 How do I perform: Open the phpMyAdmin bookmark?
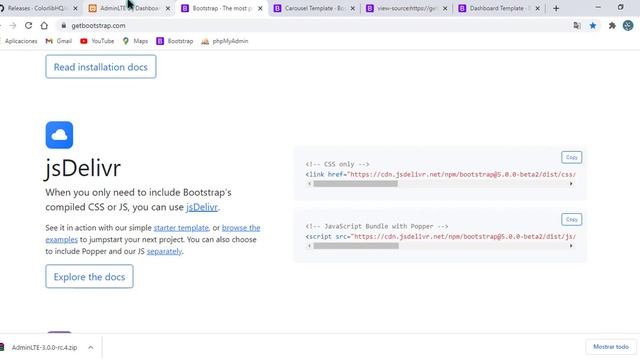(224, 41)
